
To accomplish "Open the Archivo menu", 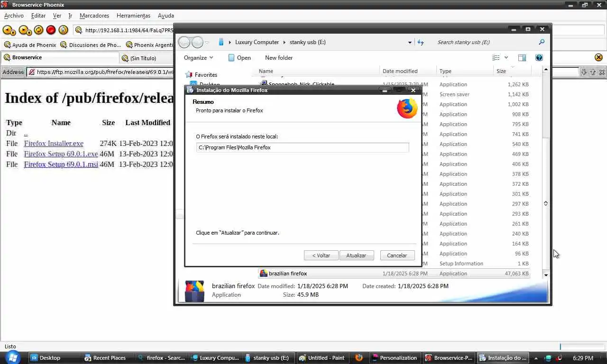I will click(x=14, y=16).
